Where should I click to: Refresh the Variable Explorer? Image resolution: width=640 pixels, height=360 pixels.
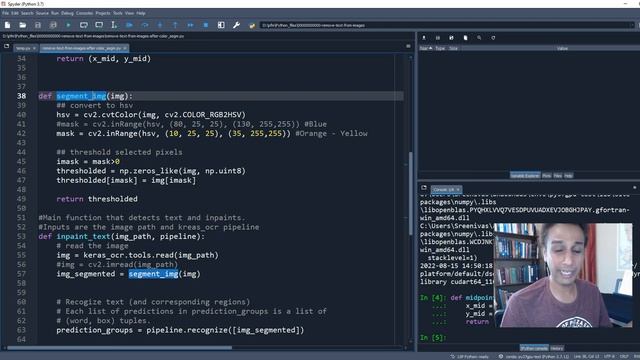(x=493, y=38)
